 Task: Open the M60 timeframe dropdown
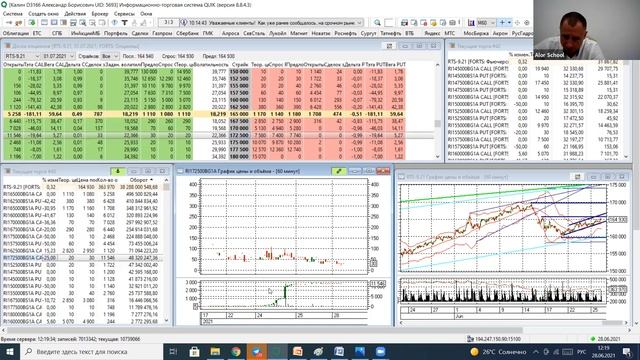click(x=486, y=23)
